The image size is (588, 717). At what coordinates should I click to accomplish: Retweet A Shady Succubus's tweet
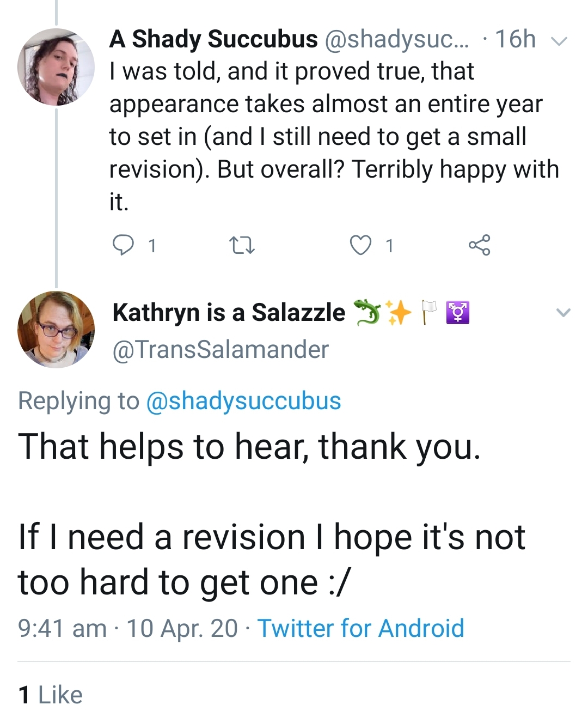(241, 246)
